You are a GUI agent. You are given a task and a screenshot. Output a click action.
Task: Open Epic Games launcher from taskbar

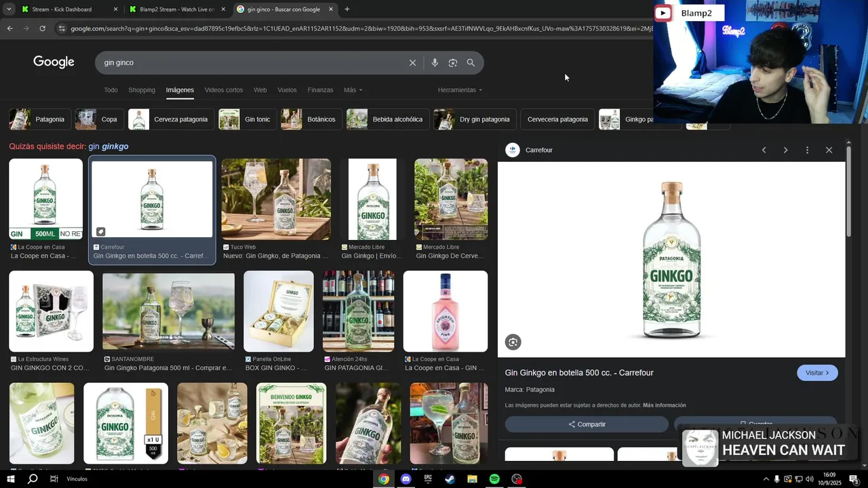428,479
